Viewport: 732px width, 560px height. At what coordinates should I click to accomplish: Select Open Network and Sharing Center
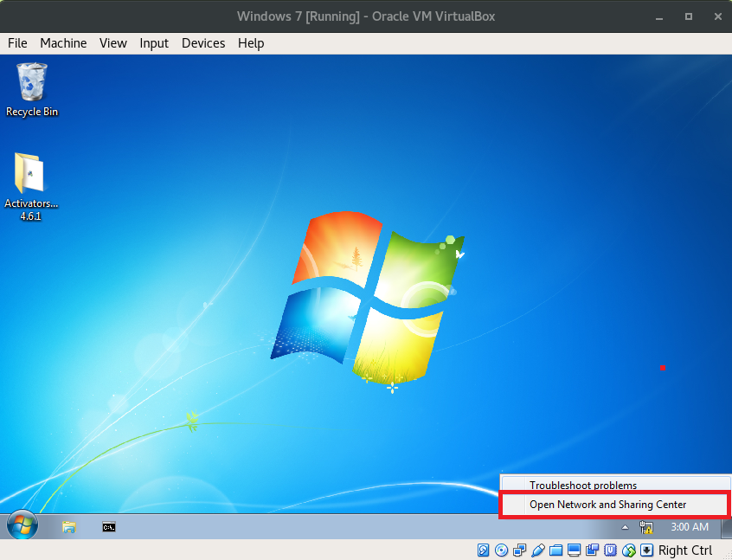613,505
